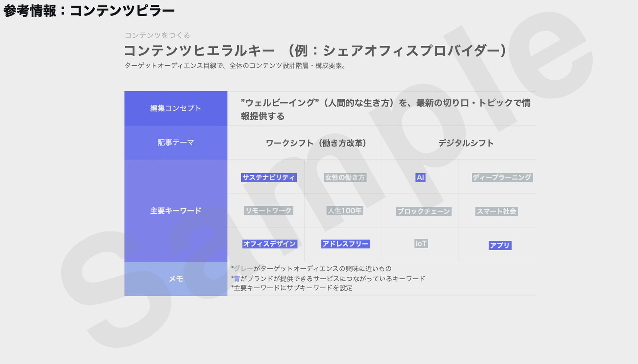Select the アドレスフリー keyword tag

[x=345, y=244]
